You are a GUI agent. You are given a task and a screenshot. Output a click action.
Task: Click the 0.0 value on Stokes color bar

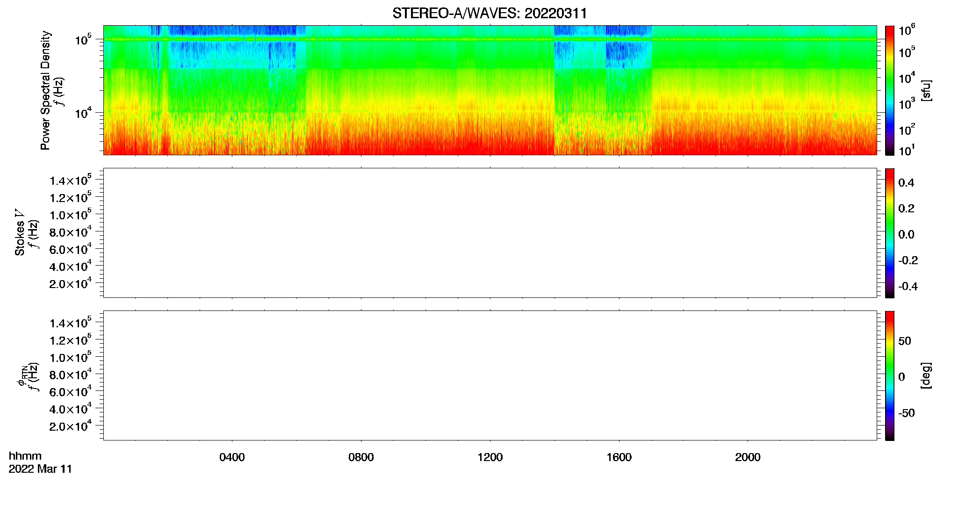pos(906,234)
